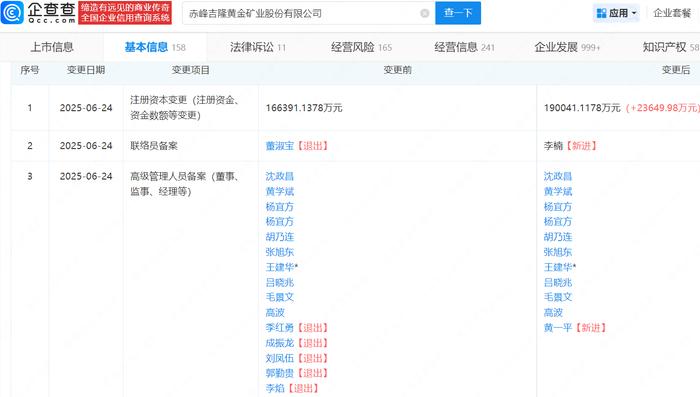
Task: Click the 变更项目 column header
Action: pos(191,70)
